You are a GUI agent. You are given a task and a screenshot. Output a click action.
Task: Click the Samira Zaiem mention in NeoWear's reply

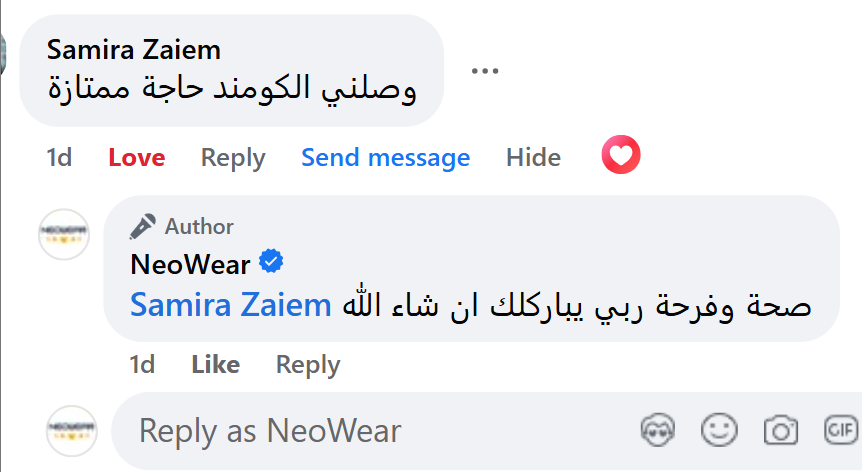tap(231, 306)
